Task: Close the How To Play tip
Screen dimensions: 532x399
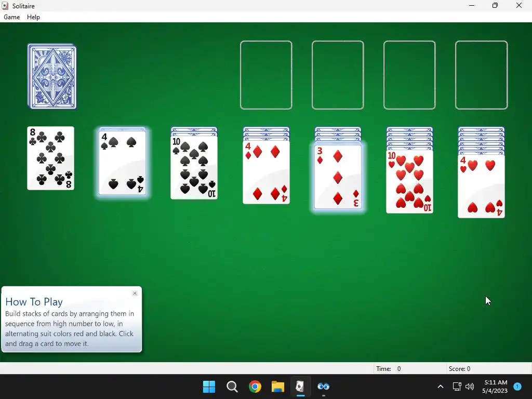Action: [135, 293]
